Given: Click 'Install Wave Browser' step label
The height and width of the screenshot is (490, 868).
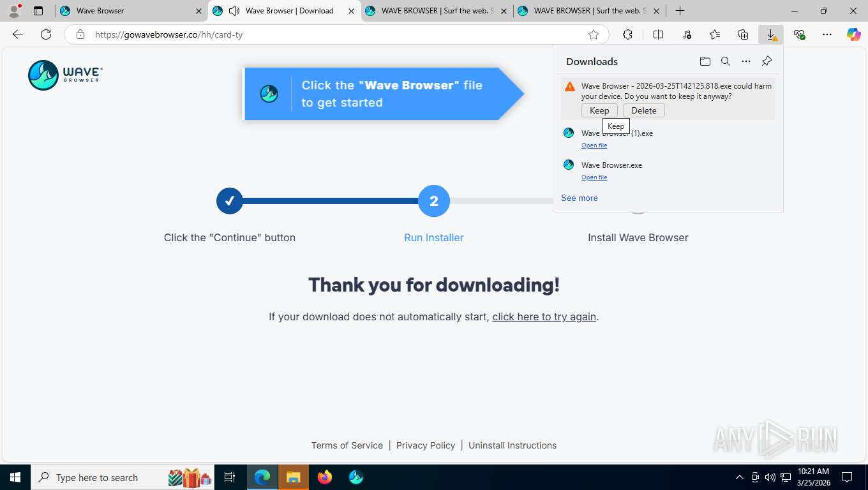Looking at the screenshot, I should (638, 237).
